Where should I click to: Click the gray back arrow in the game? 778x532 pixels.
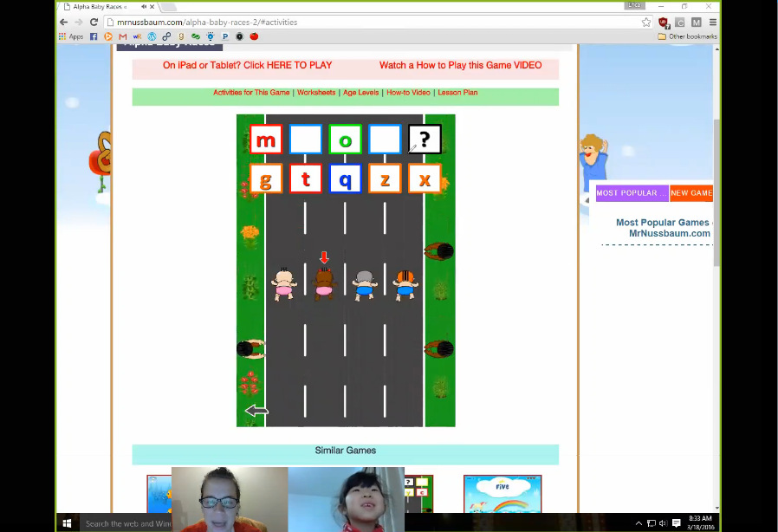click(256, 411)
